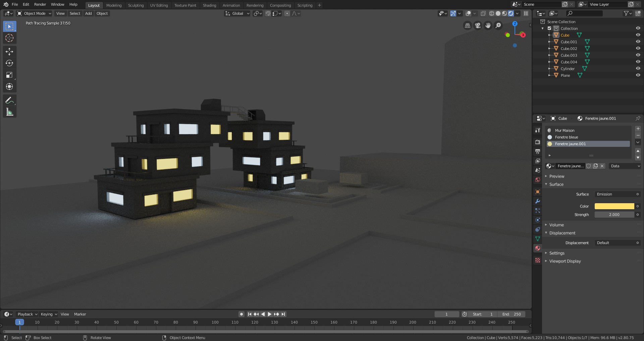Open the Modifier wrench properties tab

point(538,201)
